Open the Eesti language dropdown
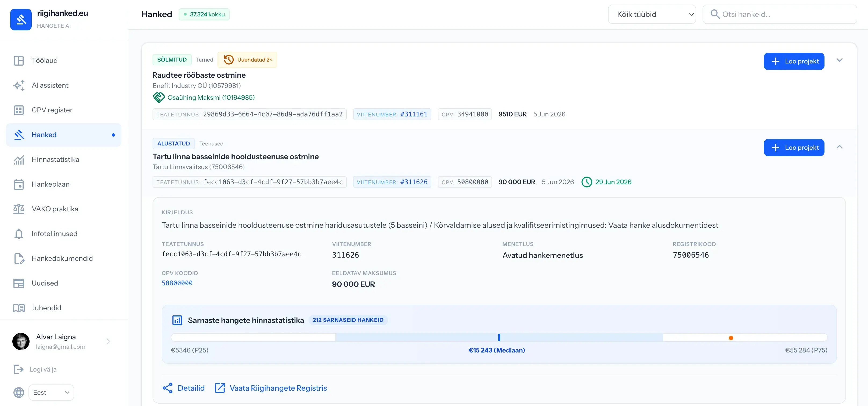868x406 pixels. 51,393
